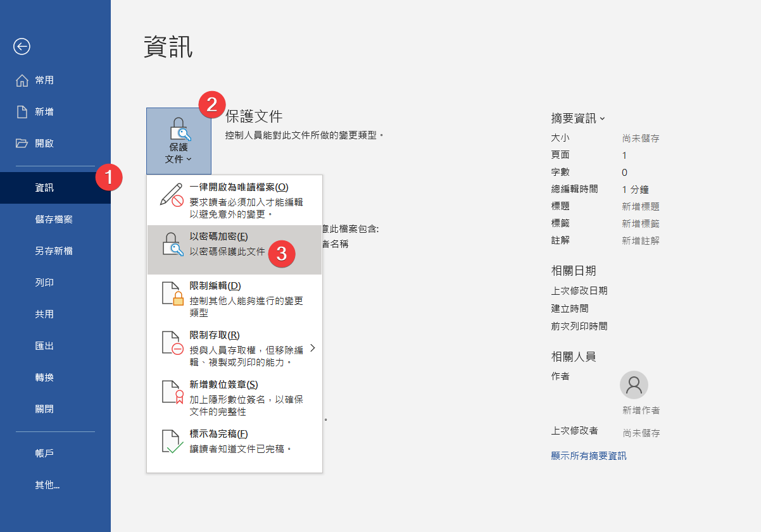
Task: Click the 顯示所有摘要資訊 link
Action: point(589,455)
